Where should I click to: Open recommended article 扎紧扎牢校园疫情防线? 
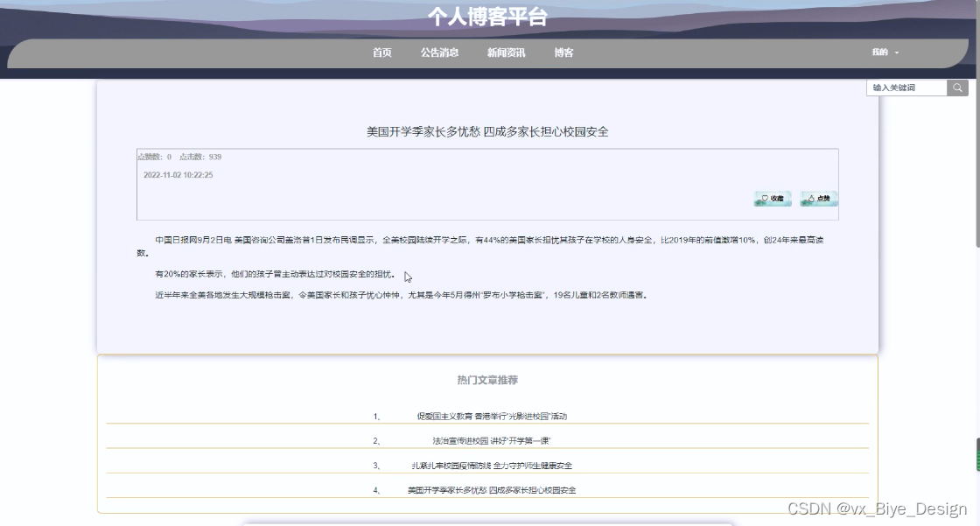492,466
